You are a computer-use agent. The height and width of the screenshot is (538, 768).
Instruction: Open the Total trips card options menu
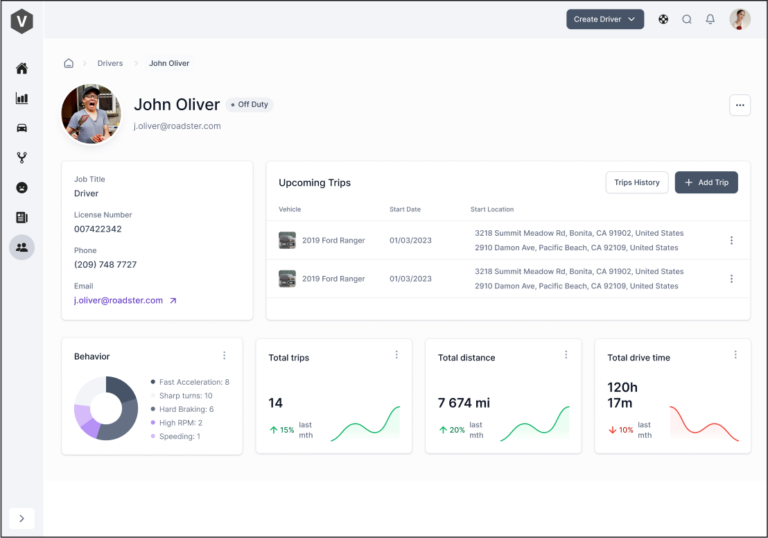click(396, 355)
